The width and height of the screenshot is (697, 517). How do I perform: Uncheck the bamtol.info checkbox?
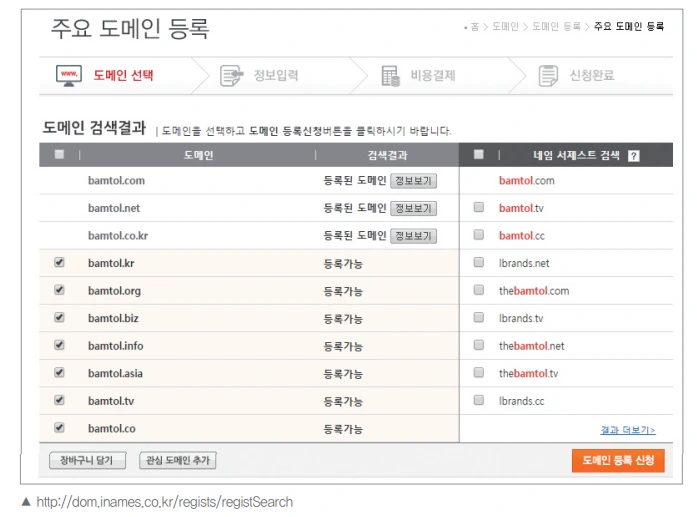(59, 345)
